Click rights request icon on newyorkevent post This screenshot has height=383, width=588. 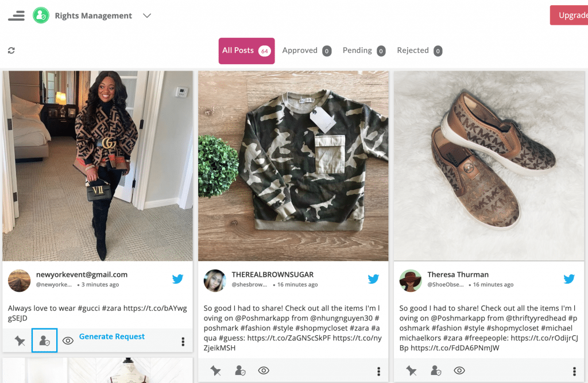tap(44, 341)
